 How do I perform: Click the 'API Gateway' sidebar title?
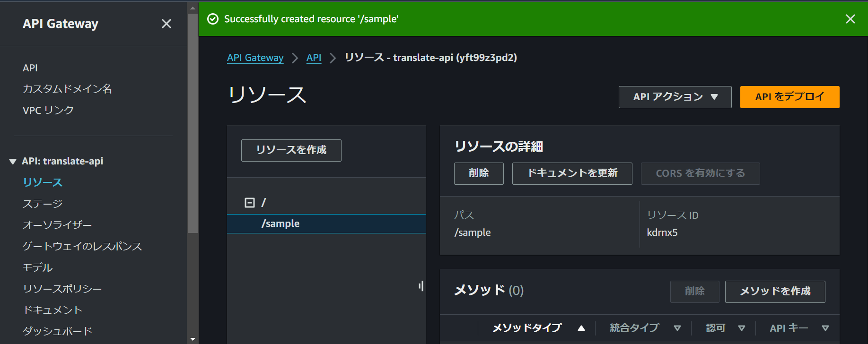[61, 24]
